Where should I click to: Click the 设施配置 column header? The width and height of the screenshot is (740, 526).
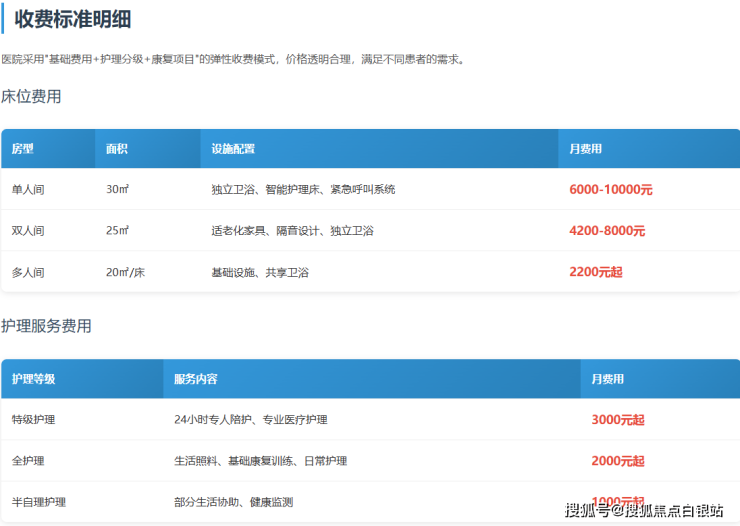point(233,149)
